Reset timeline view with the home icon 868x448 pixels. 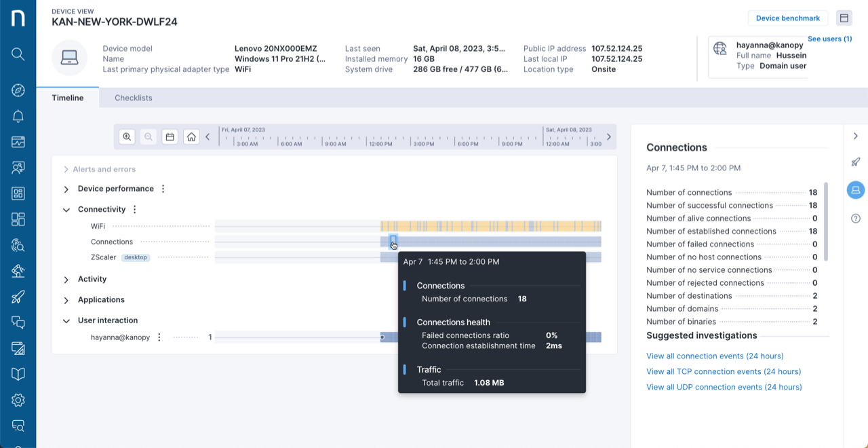(191, 136)
